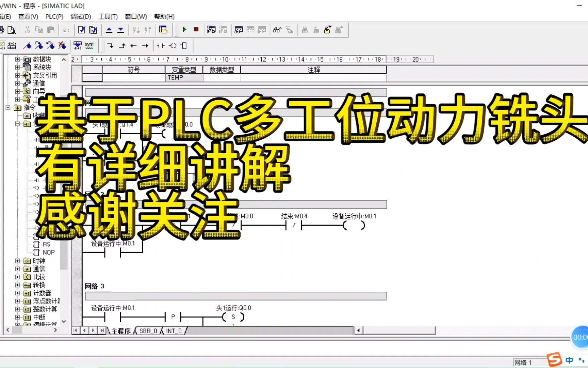Viewport: 588px width, 368px height.
Task: Switch to the SBR_0 tab
Action: click(148, 331)
